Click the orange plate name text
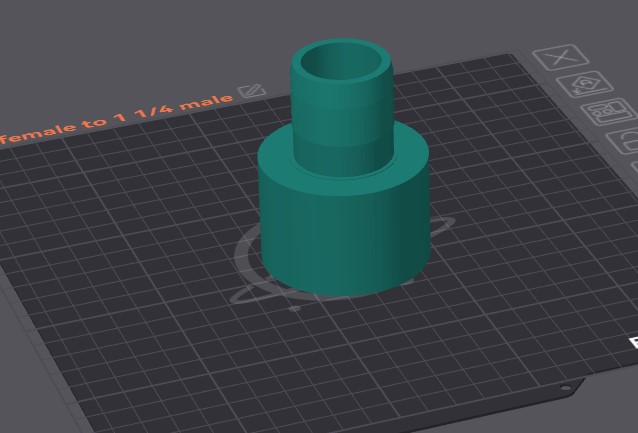This screenshot has height=433, width=638. click(x=116, y=119)
